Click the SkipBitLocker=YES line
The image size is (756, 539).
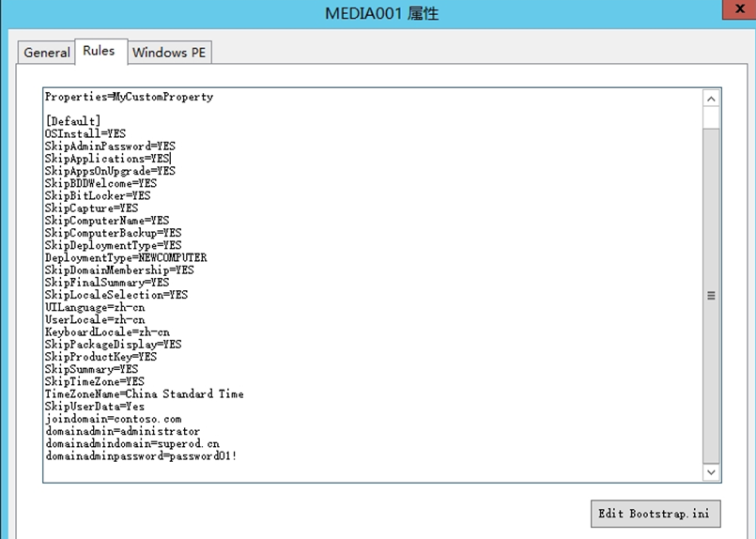[98, 195]
